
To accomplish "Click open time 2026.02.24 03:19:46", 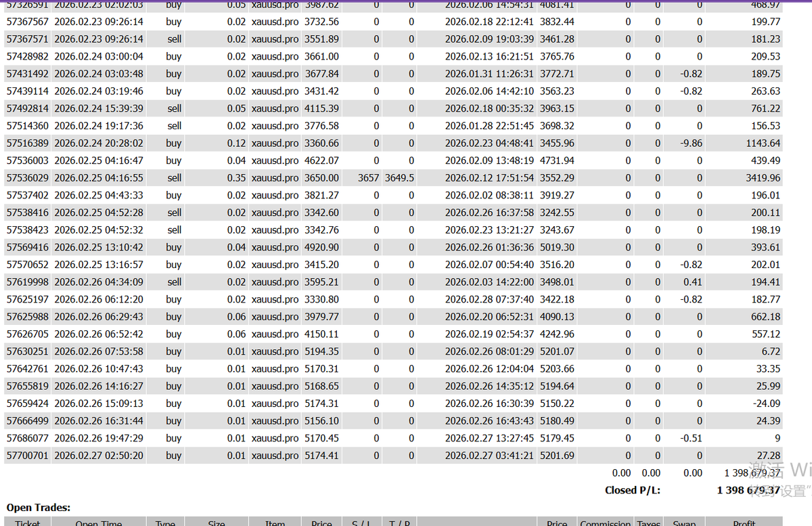I will tap(99, 91).
